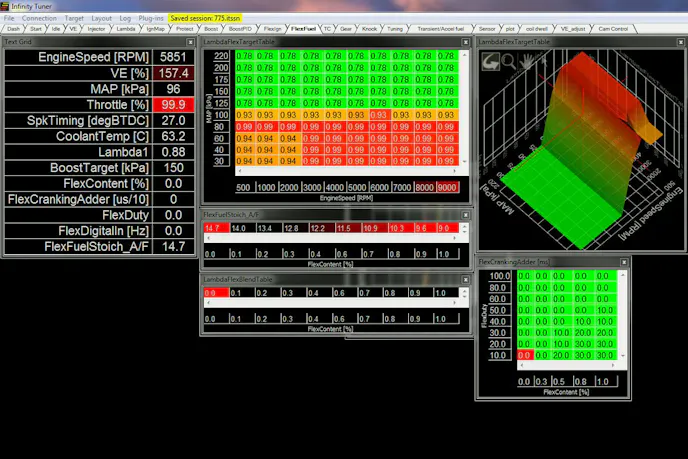Close the Text Grid panel
The height and width of the screenshot is (459, 688).
coord(191,42)
